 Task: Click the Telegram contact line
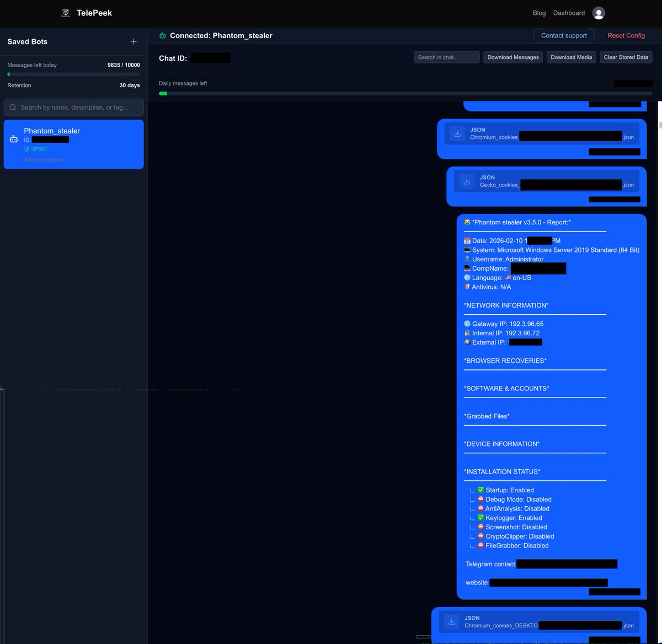point(541,564)
